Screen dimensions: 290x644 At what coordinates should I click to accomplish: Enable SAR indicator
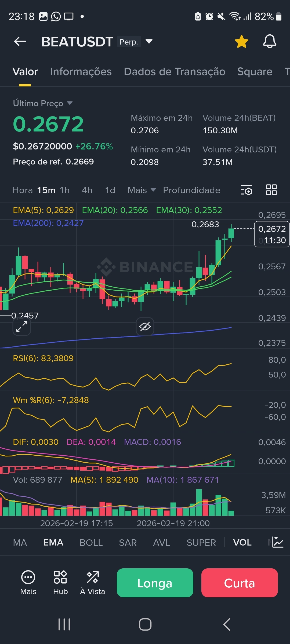[128, 543]
